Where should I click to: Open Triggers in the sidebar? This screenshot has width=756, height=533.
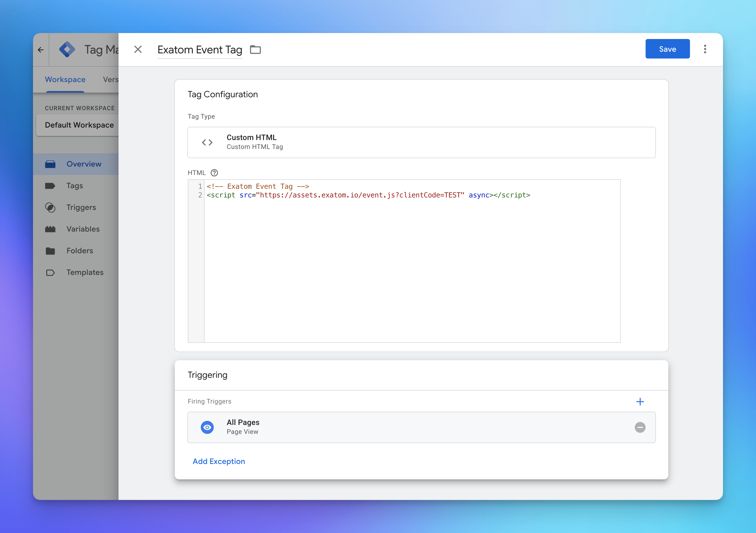tap(76, 207)
